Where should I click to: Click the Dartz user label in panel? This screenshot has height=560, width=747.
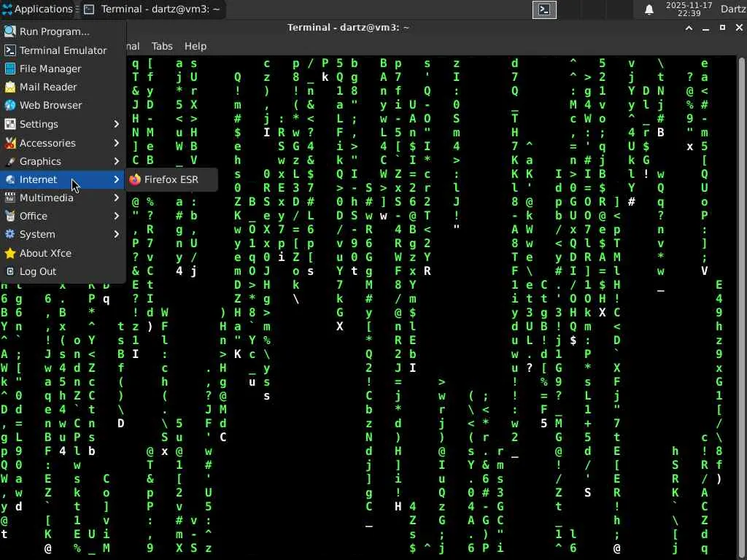click(733, 9)
